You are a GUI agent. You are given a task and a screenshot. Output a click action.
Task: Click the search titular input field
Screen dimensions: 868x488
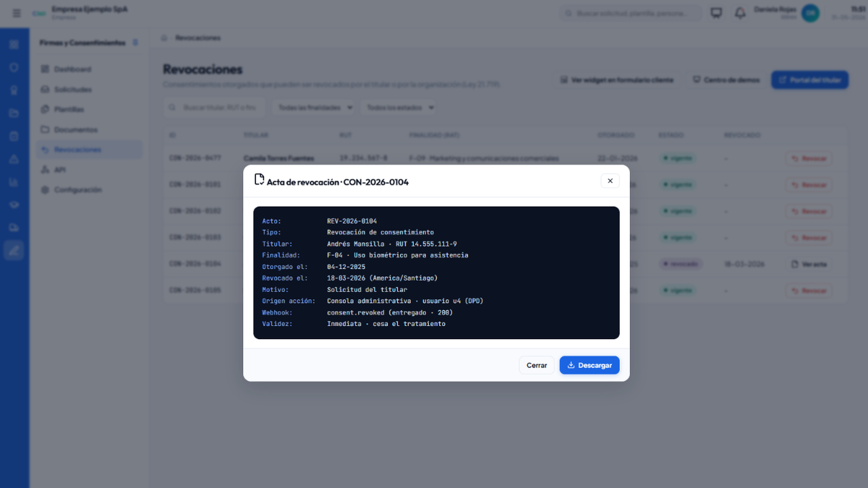pos(216,107)
